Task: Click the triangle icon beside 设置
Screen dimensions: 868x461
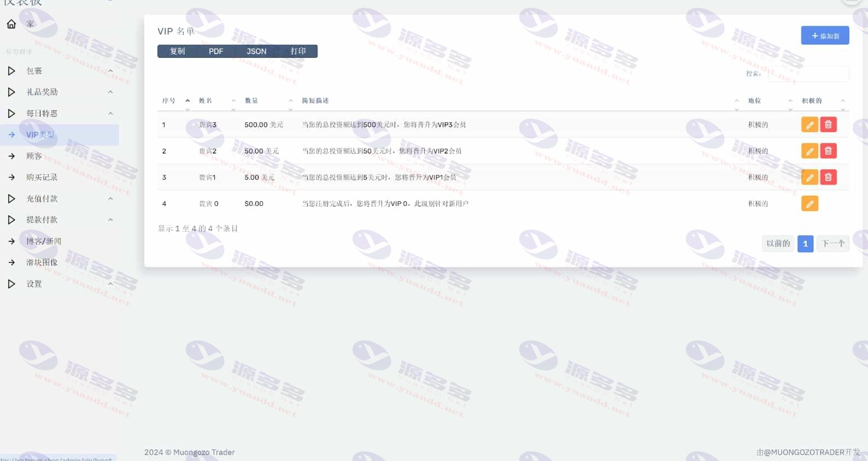Action: (11, 284)
